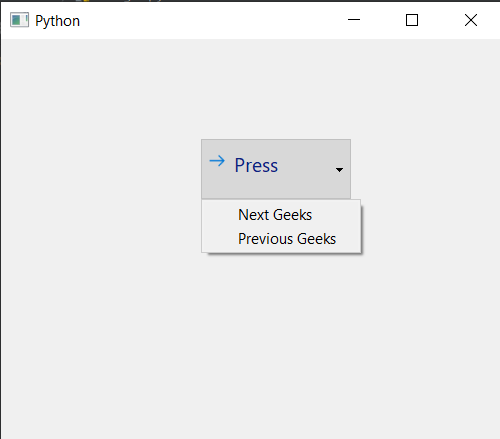Click the empty space left of Press button
Image resolution: width=500 pixels, height=439 pixels.
click(100, 169)
